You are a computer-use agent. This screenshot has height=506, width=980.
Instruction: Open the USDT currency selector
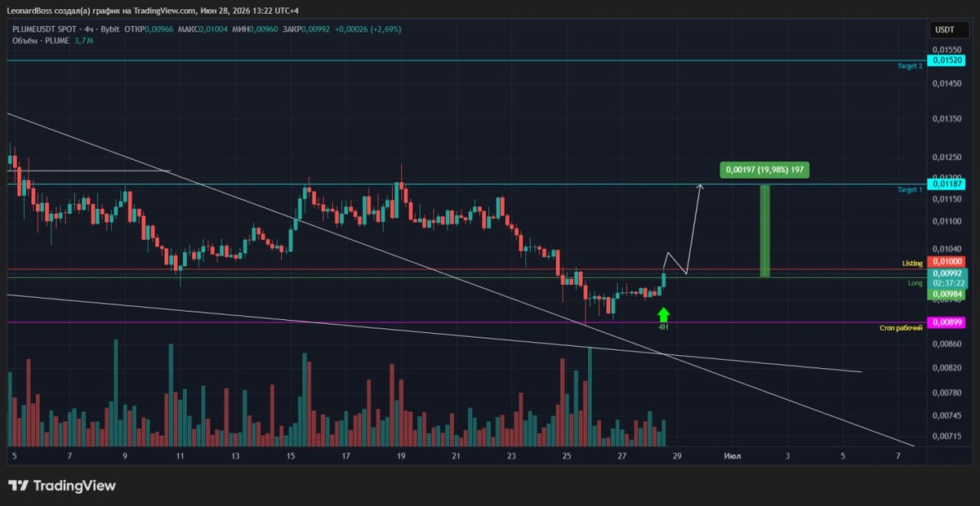pyautogui.click(x=943, y=30)
